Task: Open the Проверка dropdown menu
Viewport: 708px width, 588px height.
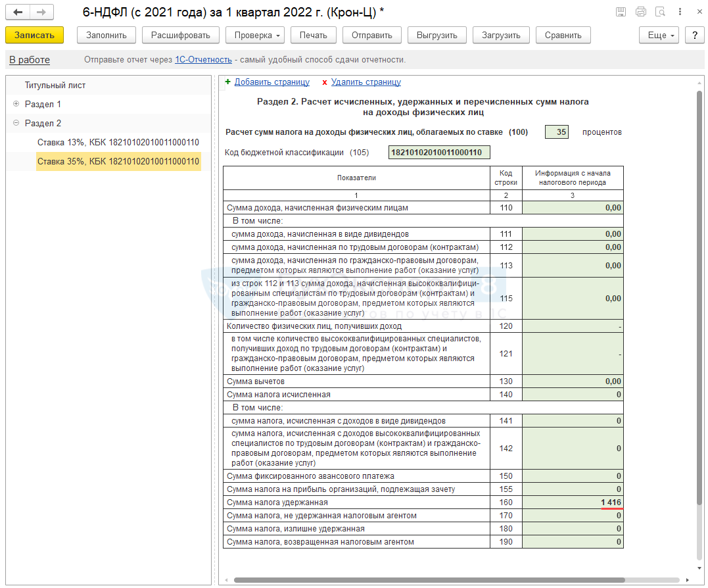Action: (x=256, y=36)
